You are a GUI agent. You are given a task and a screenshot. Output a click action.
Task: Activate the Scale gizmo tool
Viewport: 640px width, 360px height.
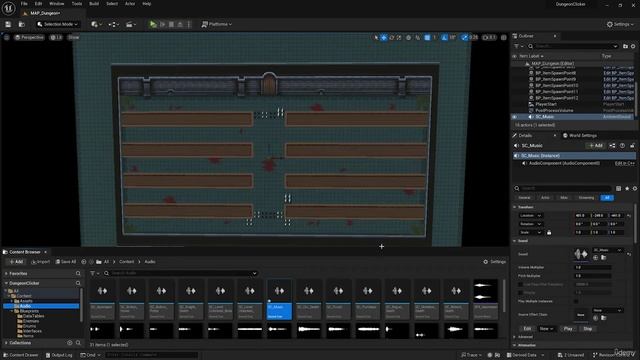pos(399,38)
